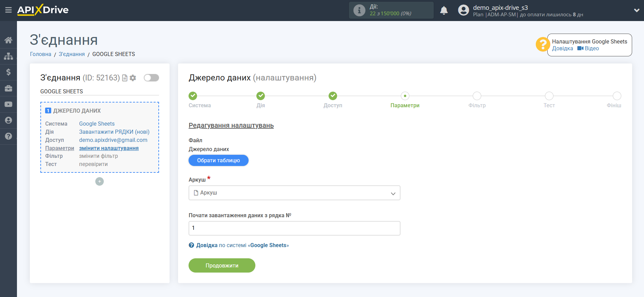The image size is (644, 297).
Task: Open the hamburger menu in the header
Action: (x=8, y=10)
